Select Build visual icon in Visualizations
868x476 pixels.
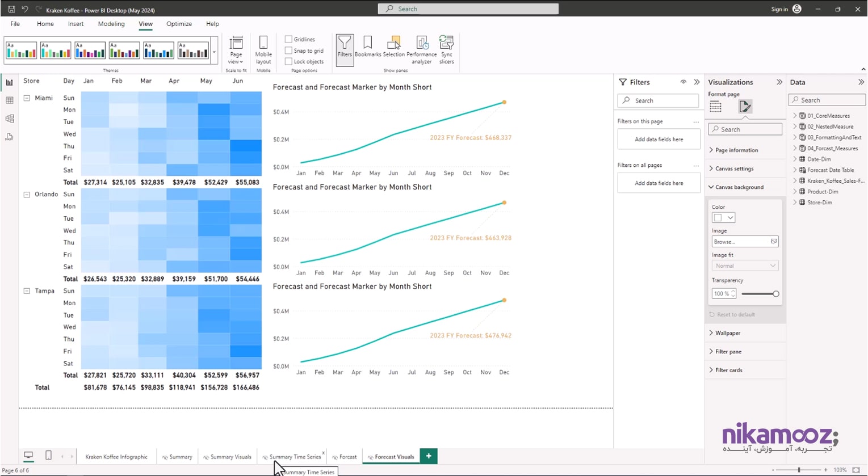click(x=715, y=106)
